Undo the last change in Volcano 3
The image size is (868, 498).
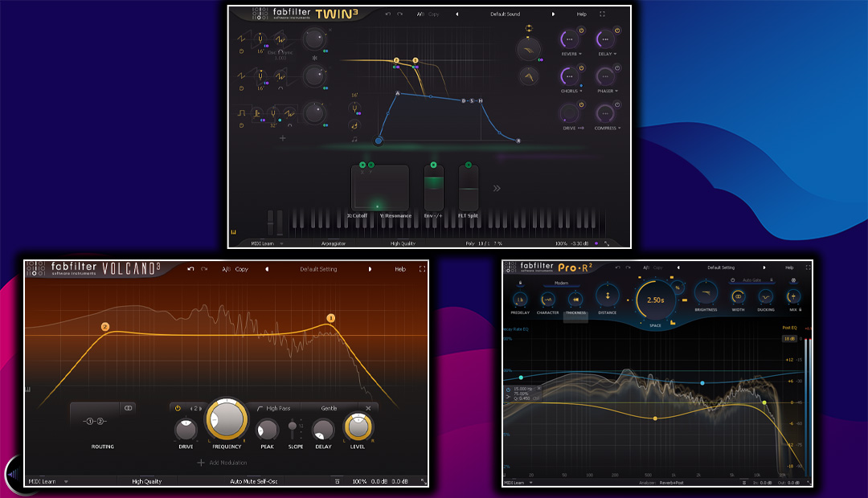[x=190, y=269]
